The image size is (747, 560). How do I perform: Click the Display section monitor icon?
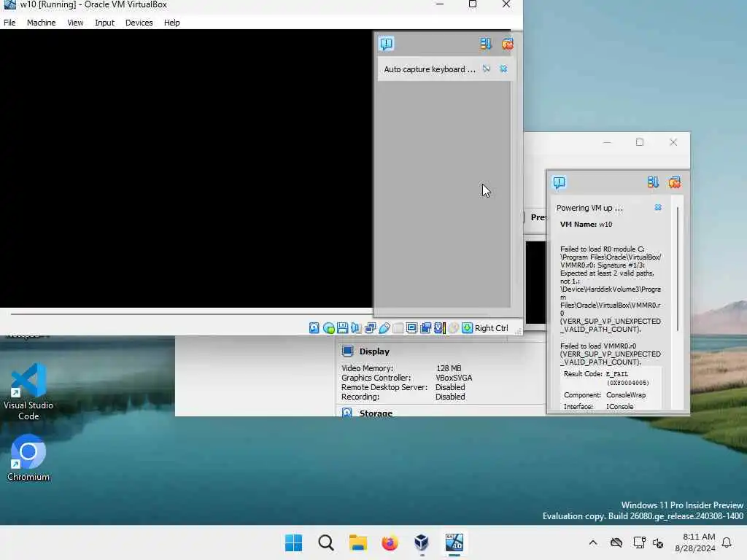pos(348,351)
